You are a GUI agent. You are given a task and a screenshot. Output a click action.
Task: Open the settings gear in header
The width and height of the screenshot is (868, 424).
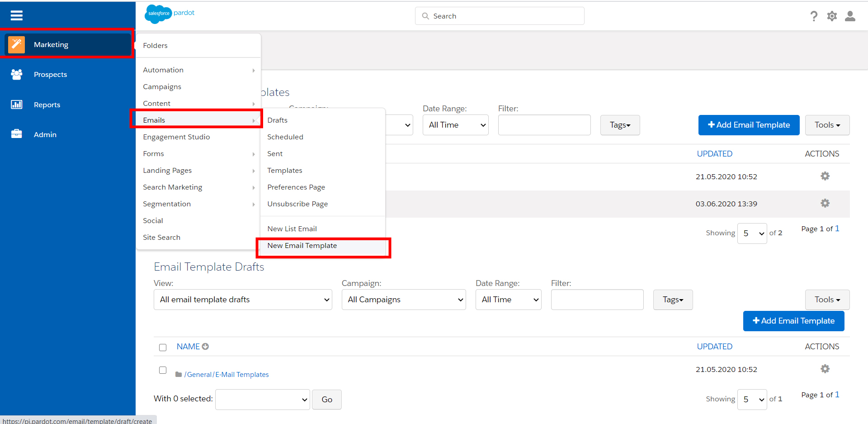[x=832, y=16]
